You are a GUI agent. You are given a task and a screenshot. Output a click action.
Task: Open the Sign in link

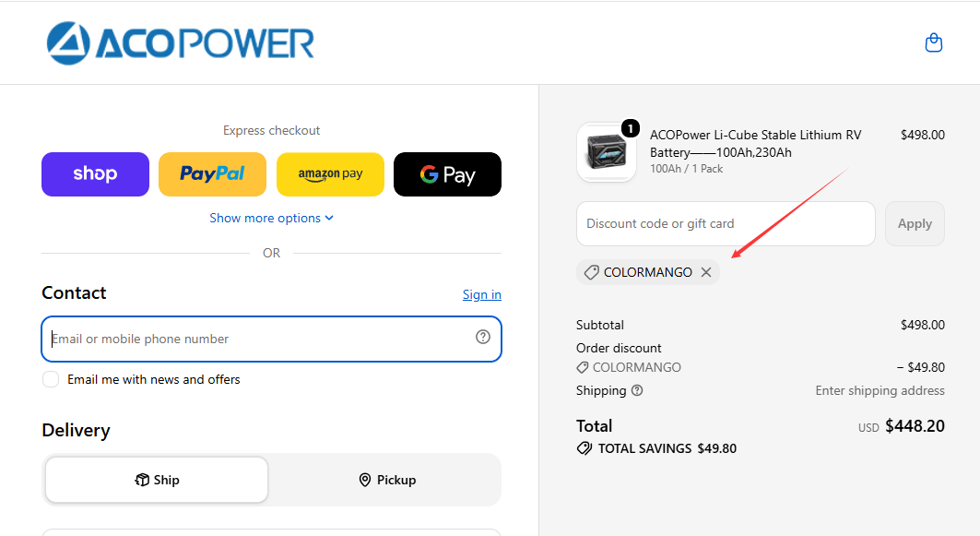coord(482,294)
